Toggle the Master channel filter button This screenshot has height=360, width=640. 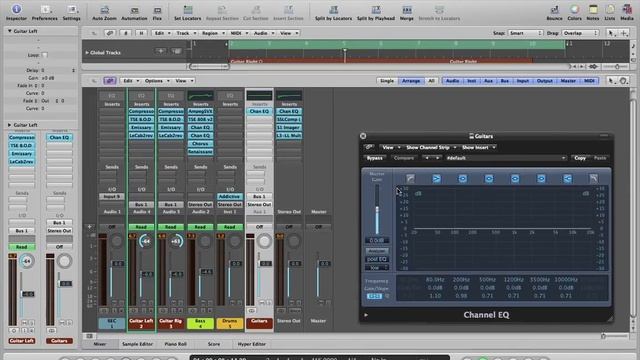(568, 81)
